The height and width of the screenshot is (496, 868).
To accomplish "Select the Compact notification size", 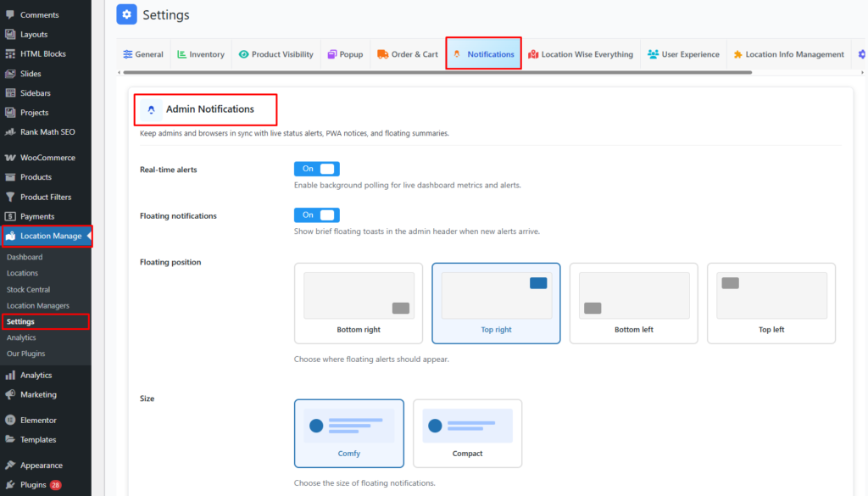I will point(467,433).
